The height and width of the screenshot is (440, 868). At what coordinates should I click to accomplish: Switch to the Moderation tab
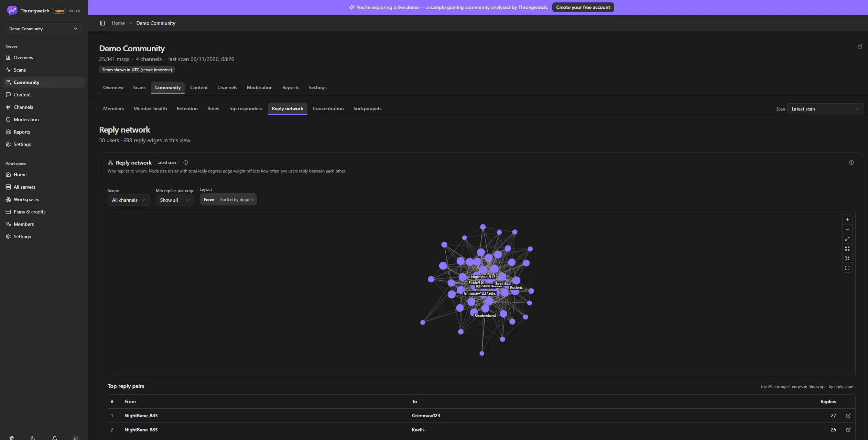tap(260, 87)
